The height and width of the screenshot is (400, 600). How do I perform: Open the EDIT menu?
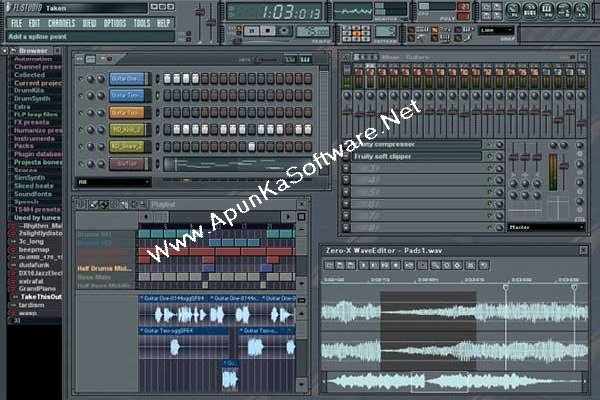(x=34, y=23)
